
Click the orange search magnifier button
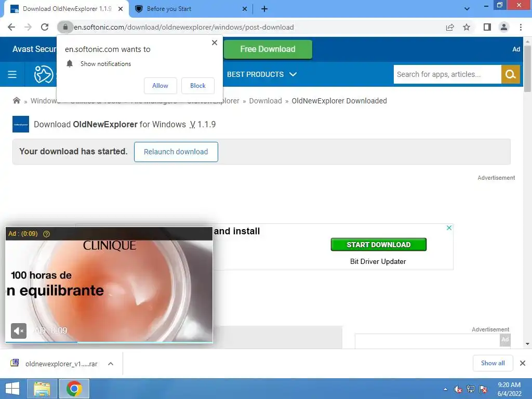pos(510,74)
